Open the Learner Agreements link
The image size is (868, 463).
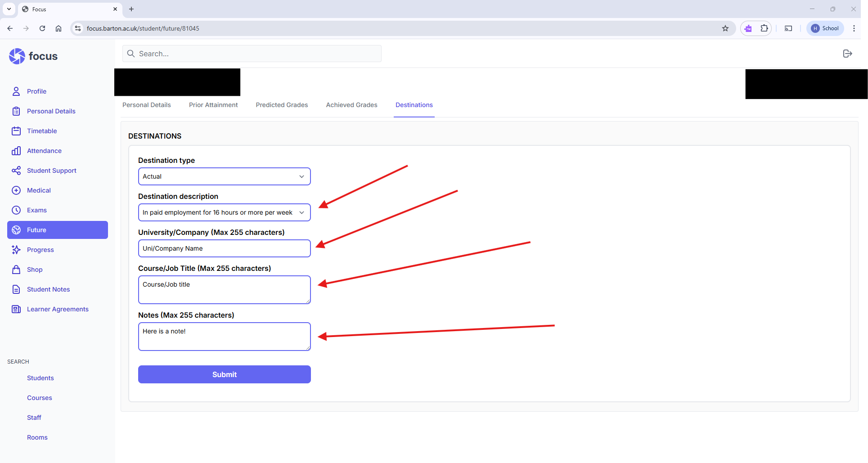click(58, 309)
